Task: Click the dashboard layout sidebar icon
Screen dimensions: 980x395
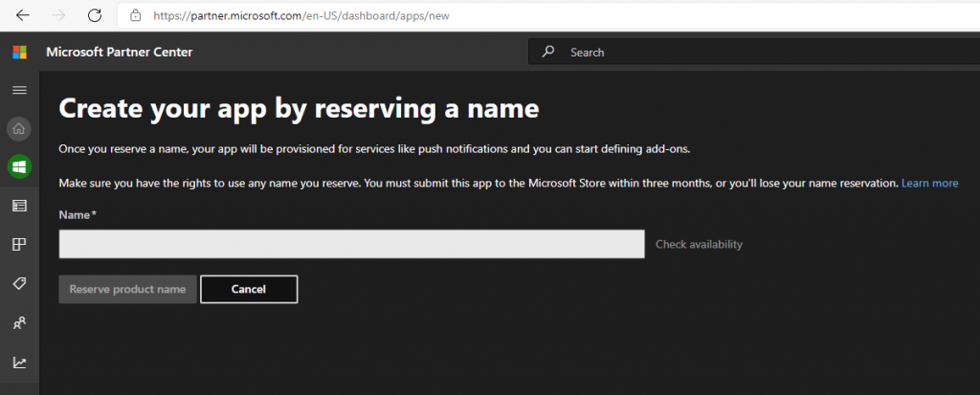Action: [x=19, y=245]
